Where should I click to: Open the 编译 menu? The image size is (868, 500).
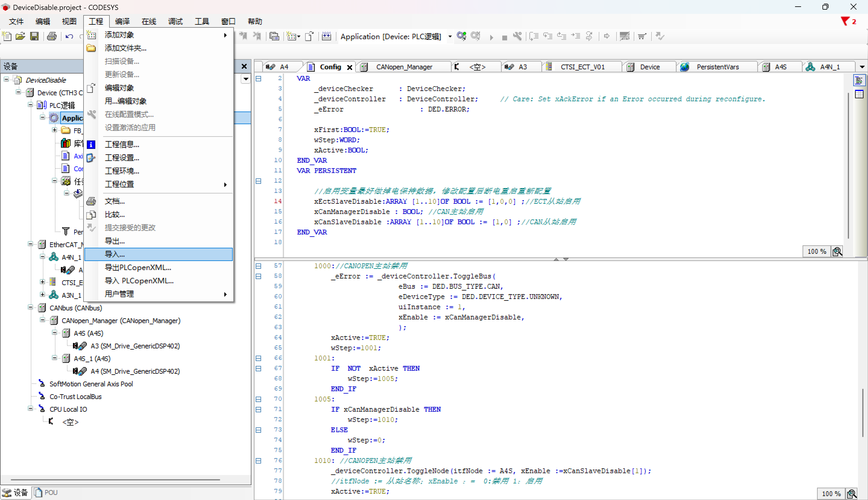point(122,22)
